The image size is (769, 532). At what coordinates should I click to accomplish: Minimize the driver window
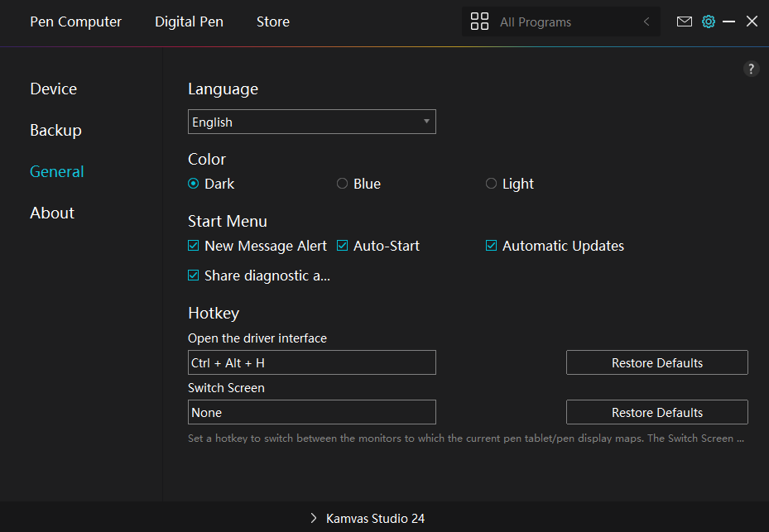coord(728,22)
